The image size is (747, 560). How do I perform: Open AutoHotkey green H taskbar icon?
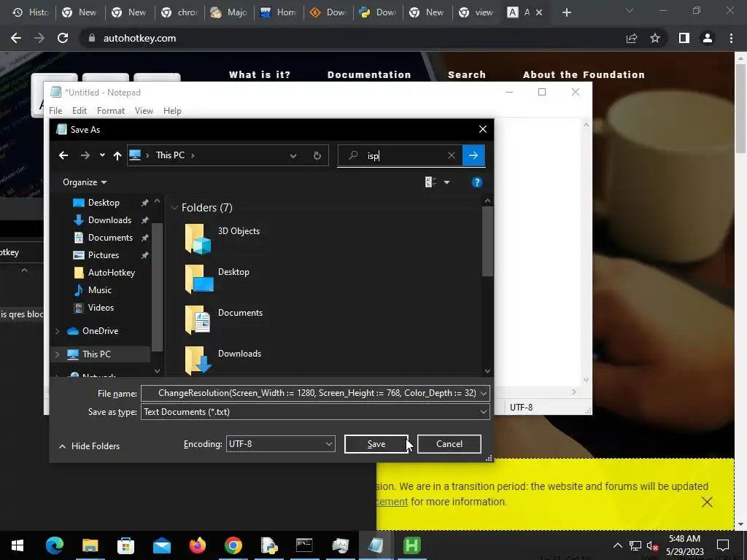click(x=411, y=545)
